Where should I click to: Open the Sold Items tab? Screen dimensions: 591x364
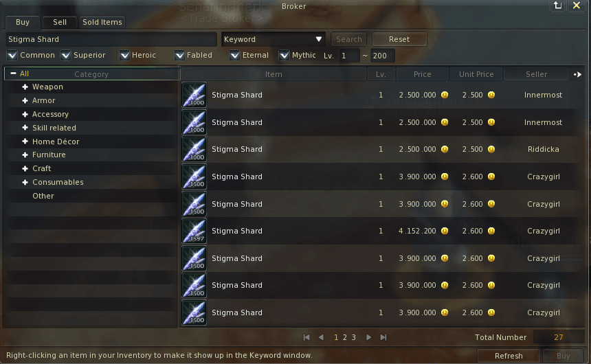coord(102,22)
